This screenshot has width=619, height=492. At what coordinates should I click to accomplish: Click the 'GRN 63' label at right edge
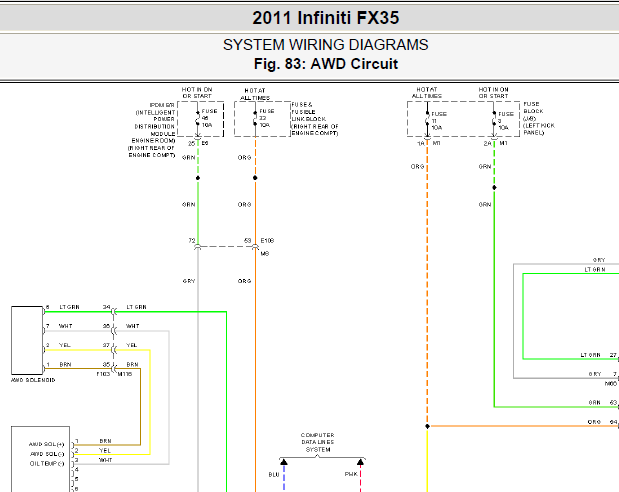(603, 403)
